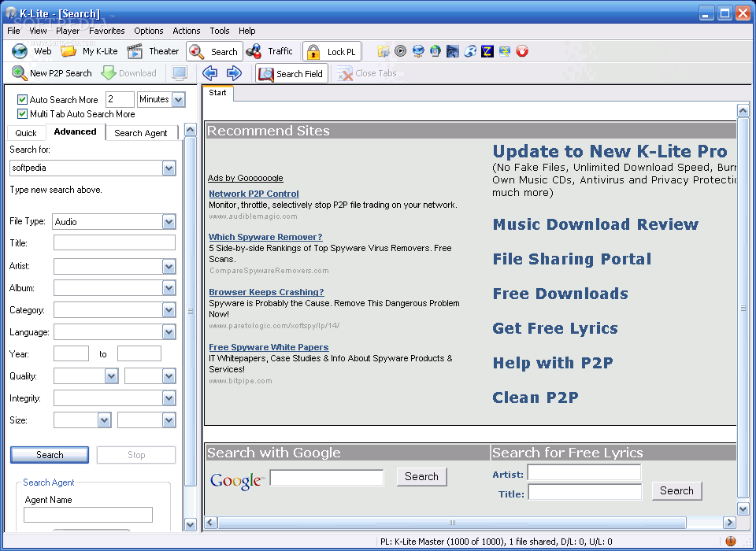The height and width of the screenshot is (551, 756).
Task: Open the Artist dropdown
Action: pos(169,266)
